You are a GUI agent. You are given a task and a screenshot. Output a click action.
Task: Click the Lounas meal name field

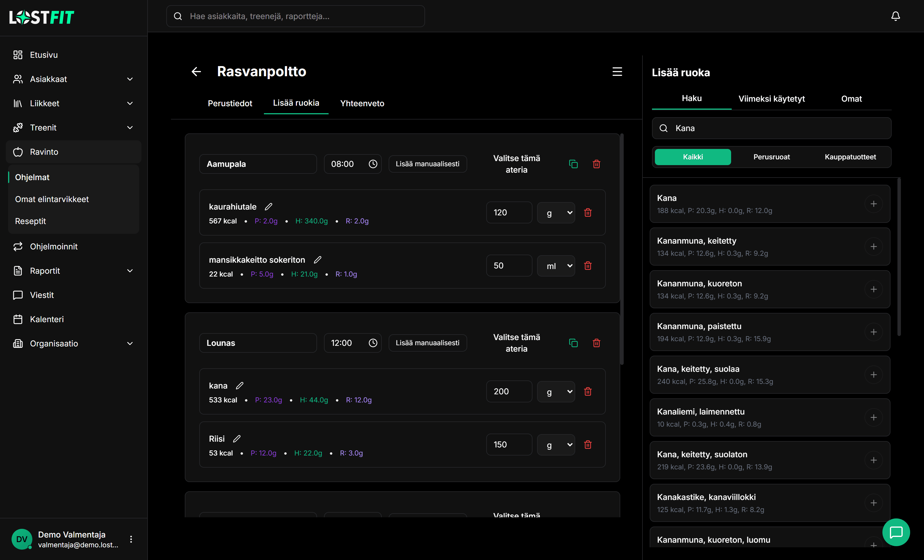tap(258, 343)
